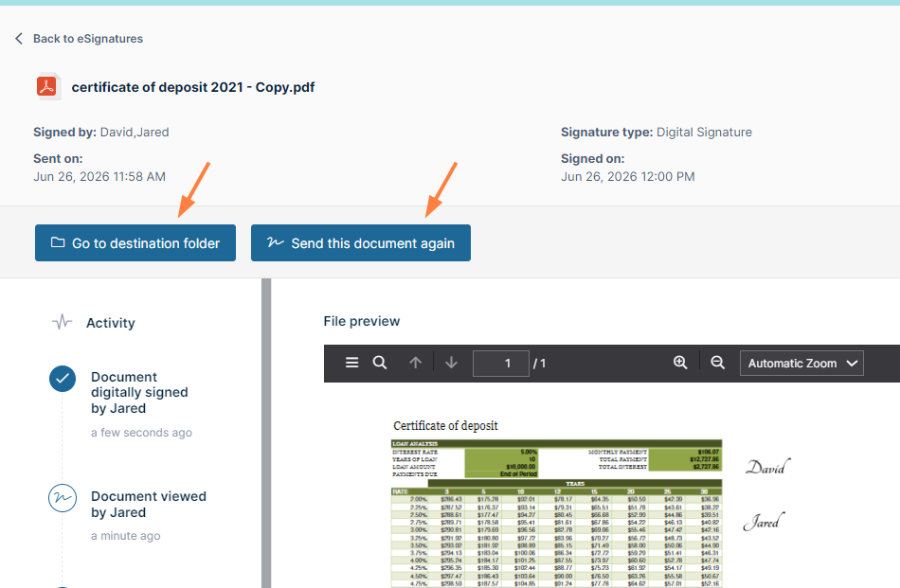This screenshot has height=588, width=900.
Task: Click 'Signature type: Digital Signature' text
Action: 657,132
